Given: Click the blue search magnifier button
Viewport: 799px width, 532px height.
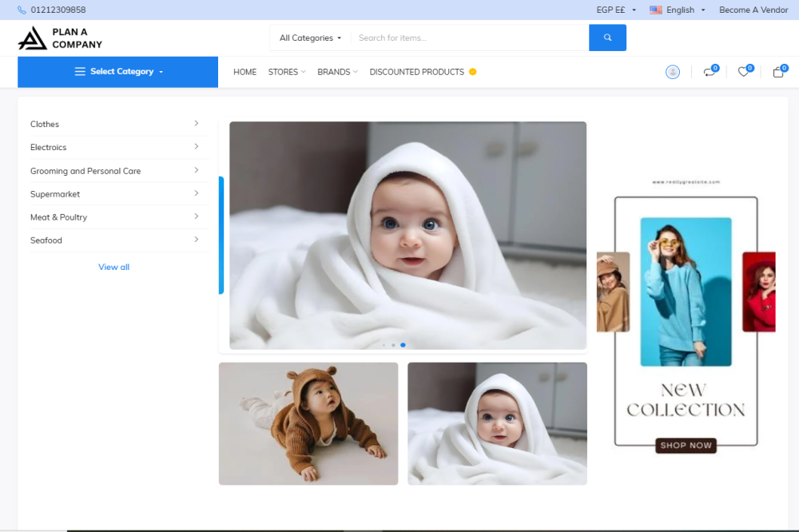Looking at the screenshot, I should 607,38.
